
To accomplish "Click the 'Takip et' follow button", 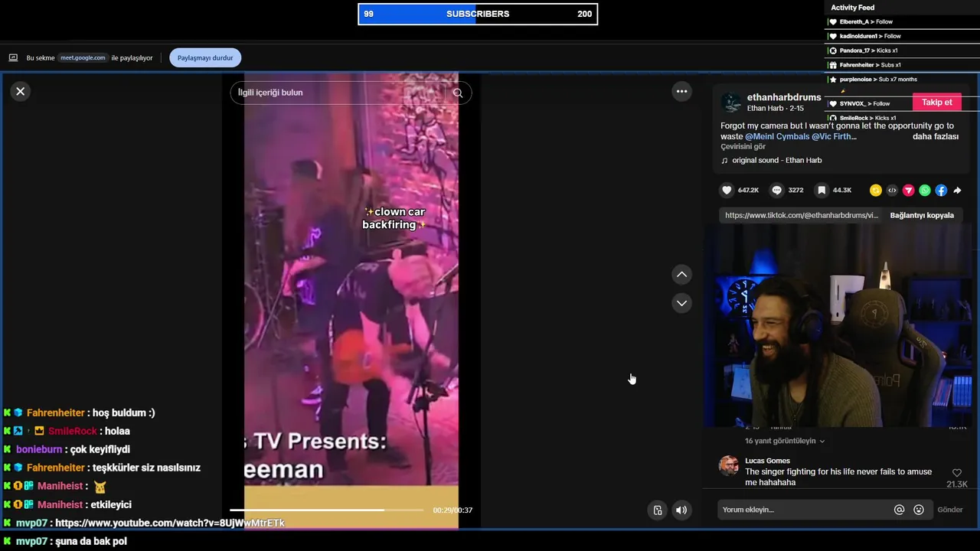I will pos(937,103).
